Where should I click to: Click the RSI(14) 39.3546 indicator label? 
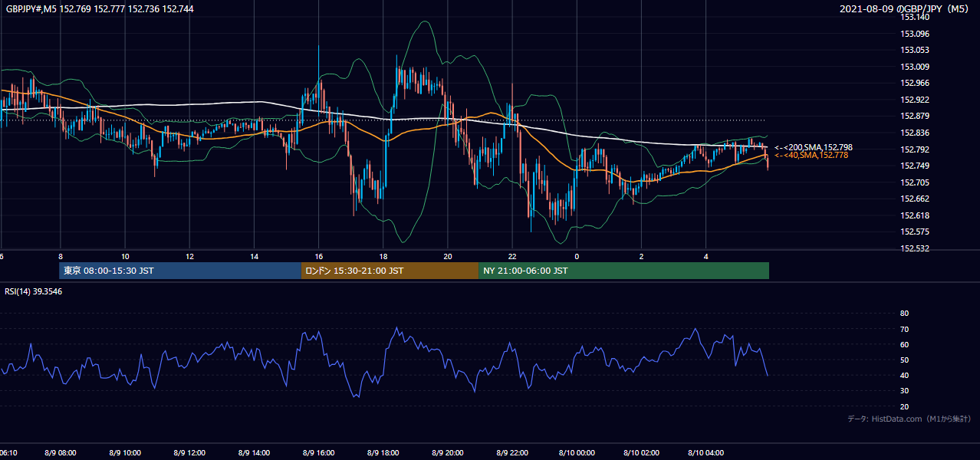(34, 291)
